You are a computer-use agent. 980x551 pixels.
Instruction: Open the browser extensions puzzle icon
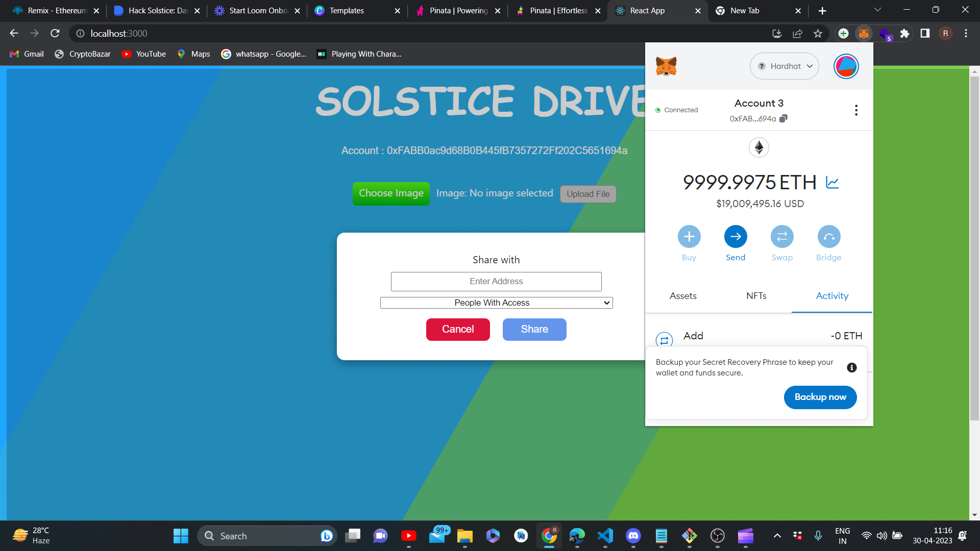coord(905,33)
